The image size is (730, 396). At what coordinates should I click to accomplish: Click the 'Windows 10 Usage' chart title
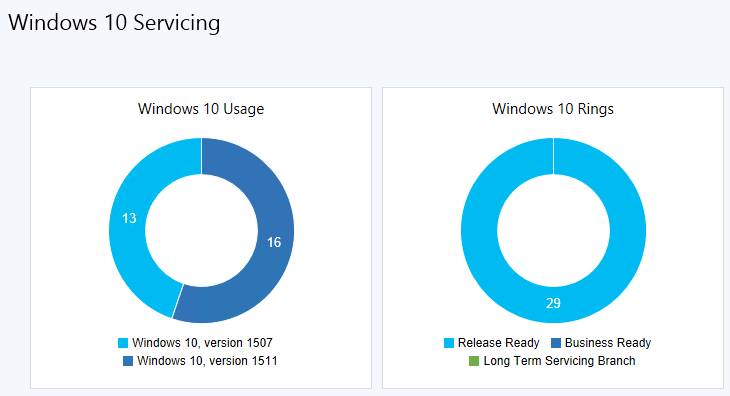201,109
